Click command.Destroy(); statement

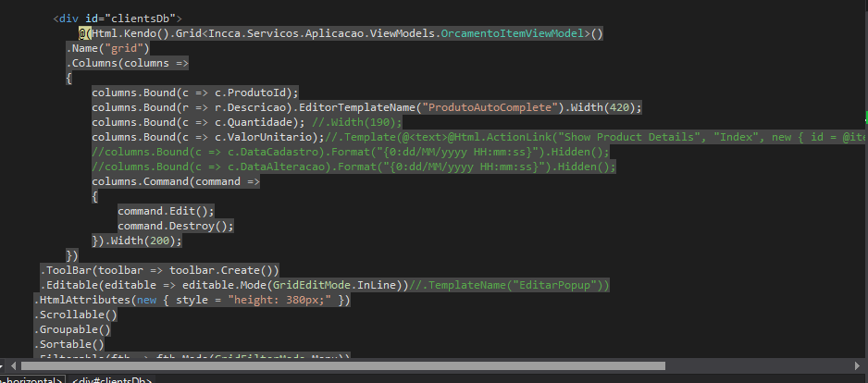176,226
